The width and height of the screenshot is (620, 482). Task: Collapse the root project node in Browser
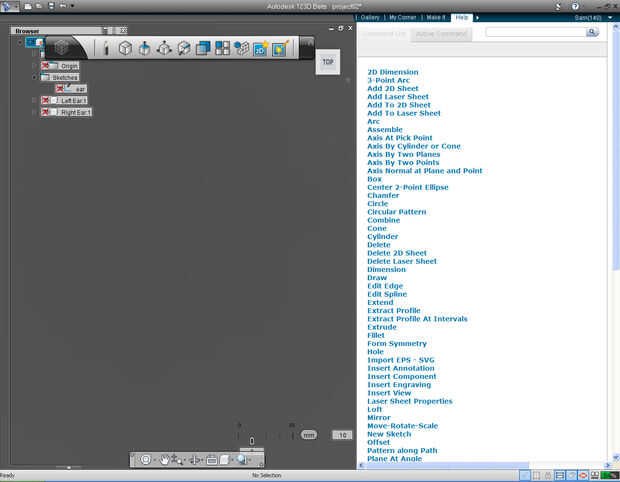coord(20,42)
